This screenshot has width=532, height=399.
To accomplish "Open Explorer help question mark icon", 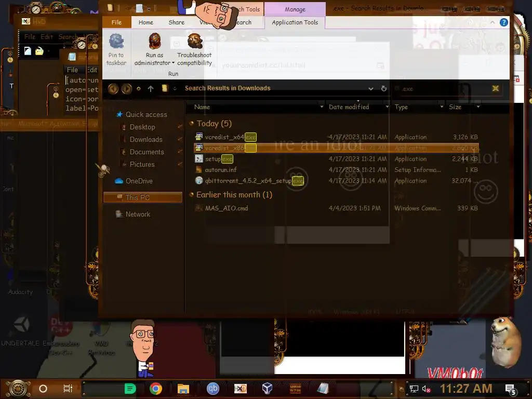I will [504, 22].
